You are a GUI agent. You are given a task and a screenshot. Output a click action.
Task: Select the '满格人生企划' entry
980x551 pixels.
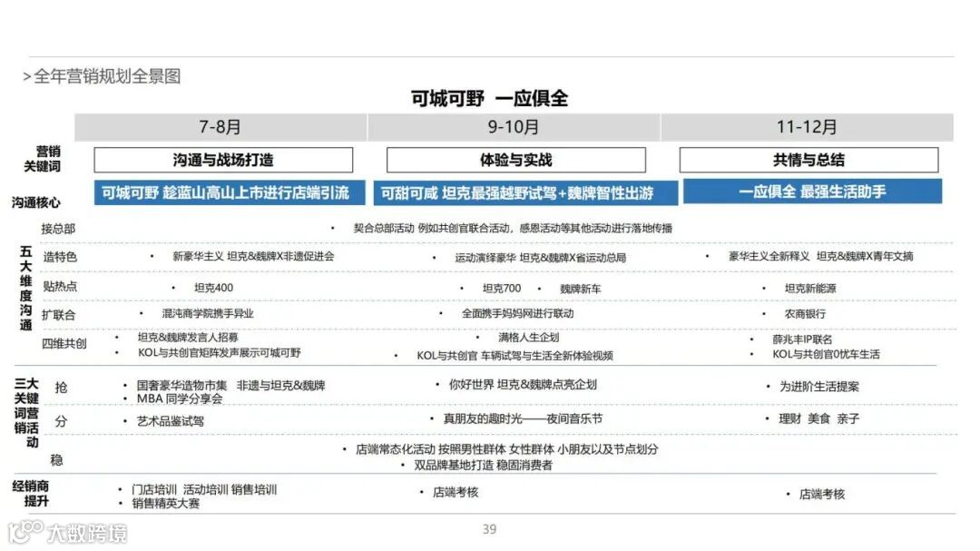pos(528,337)
